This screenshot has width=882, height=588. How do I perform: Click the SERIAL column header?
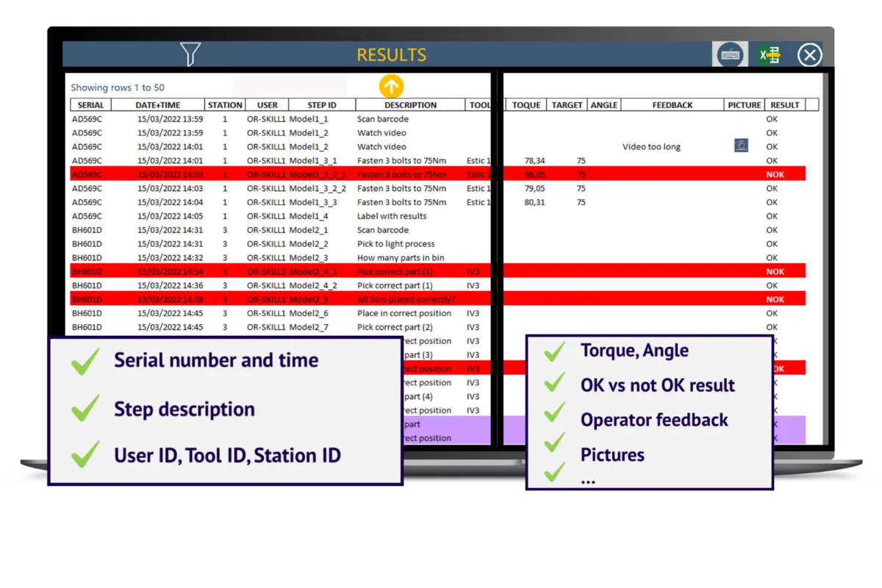point(90,105)
